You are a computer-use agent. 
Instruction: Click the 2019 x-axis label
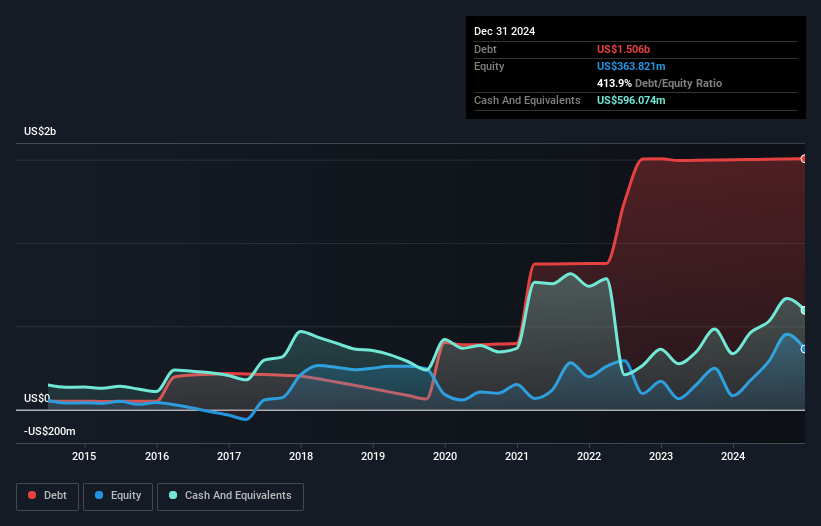click(373, 456)
